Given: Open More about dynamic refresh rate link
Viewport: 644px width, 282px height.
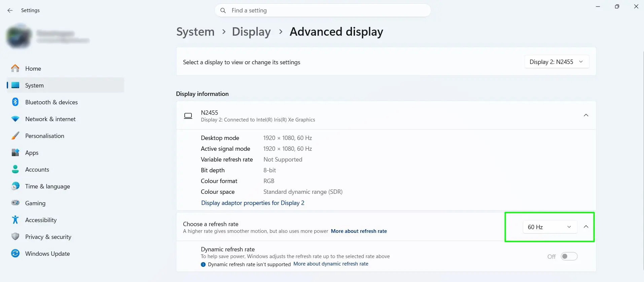Looking at the screenshot, I should pos(331,264).
